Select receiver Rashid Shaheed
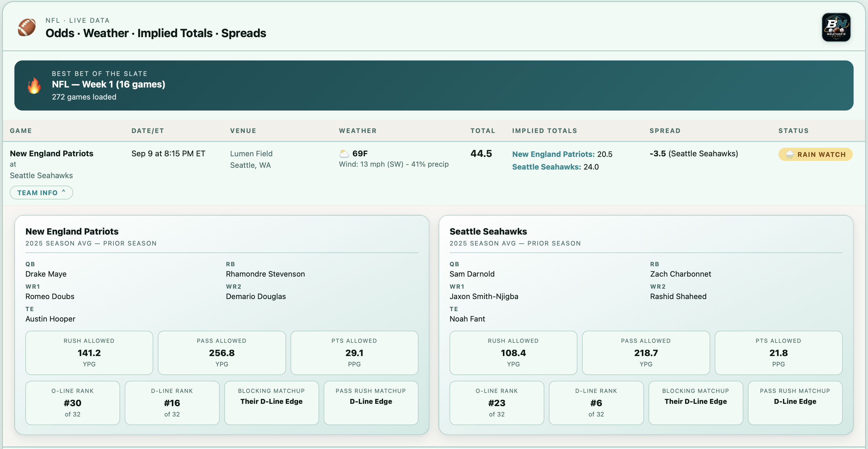868x449 pixels. (678, 296)
